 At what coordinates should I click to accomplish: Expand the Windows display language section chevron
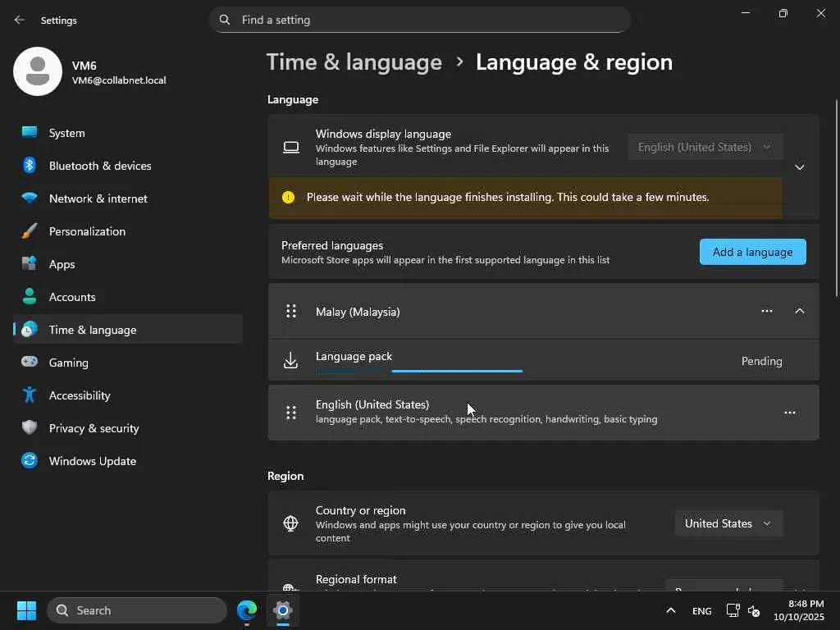[x=800, y=167]
